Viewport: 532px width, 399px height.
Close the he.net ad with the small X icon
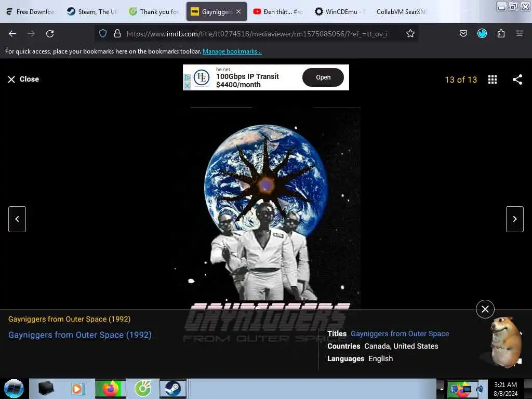(x=187, y=86)
